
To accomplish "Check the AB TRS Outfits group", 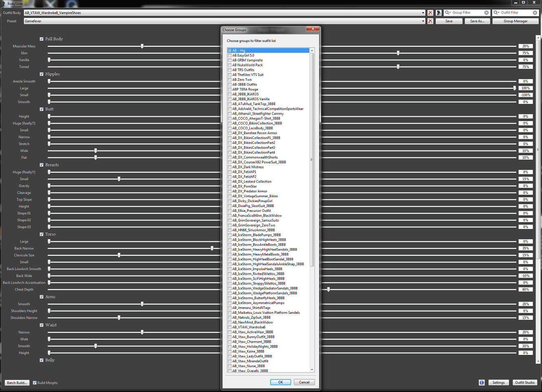I will (229, 70).
